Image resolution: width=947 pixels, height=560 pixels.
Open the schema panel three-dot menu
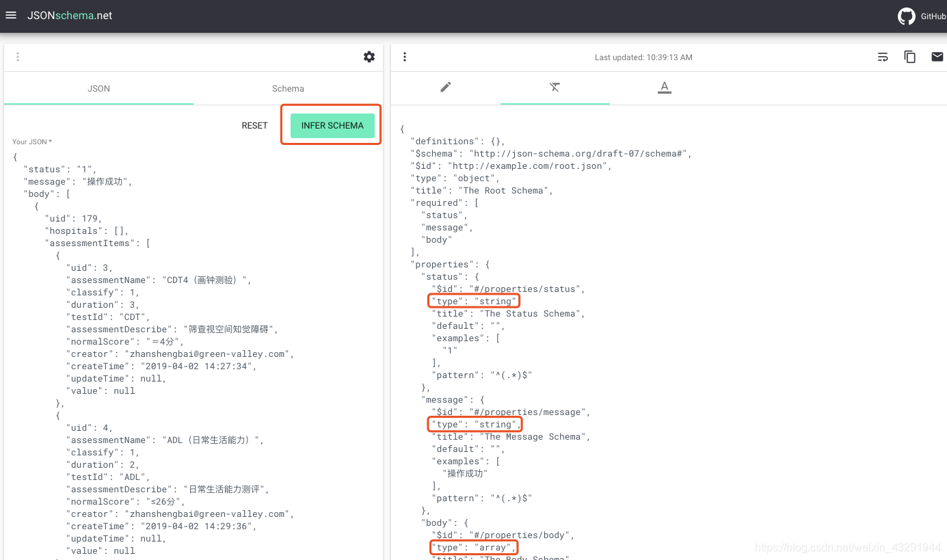click(405, 57)
